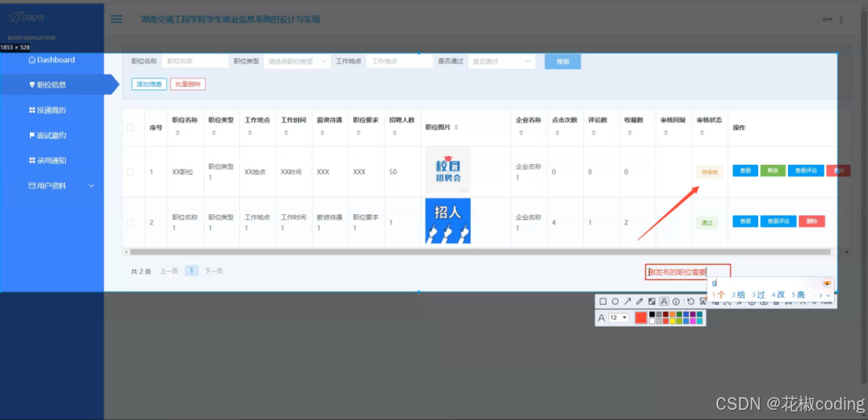The width and height of the screenshot is (868, 420).
Task: Choose IME candidate 3过
Action: 758,294
